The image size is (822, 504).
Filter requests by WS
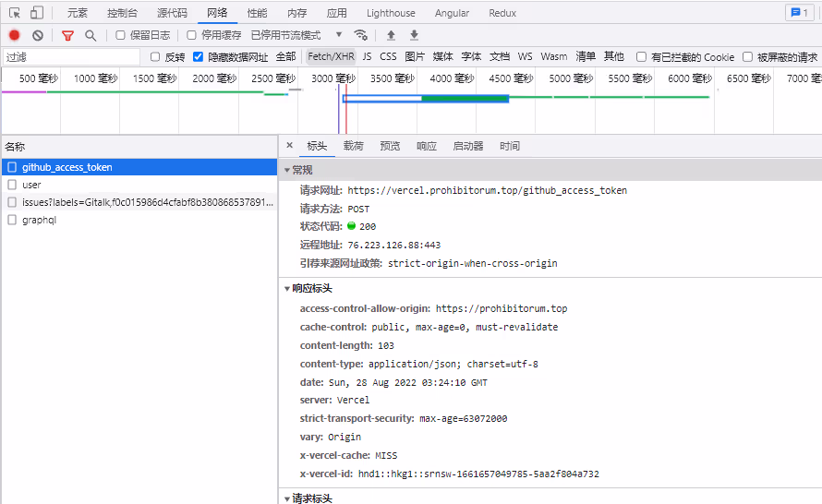(x=525, y=56)
